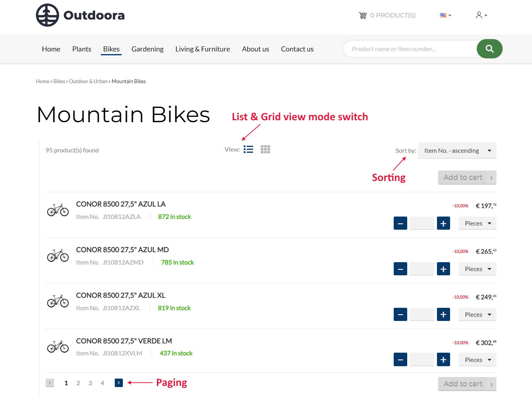Screen dimensions: 532x401
Task: Open the Pieces unit dropdown for AZUL MD
Action: tap(477, 269)
